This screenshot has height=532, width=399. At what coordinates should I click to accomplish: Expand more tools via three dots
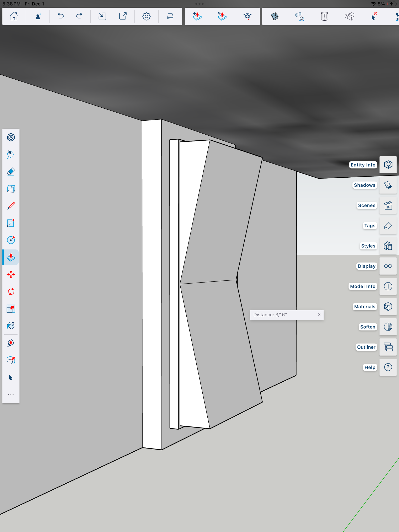coord(11,395)
